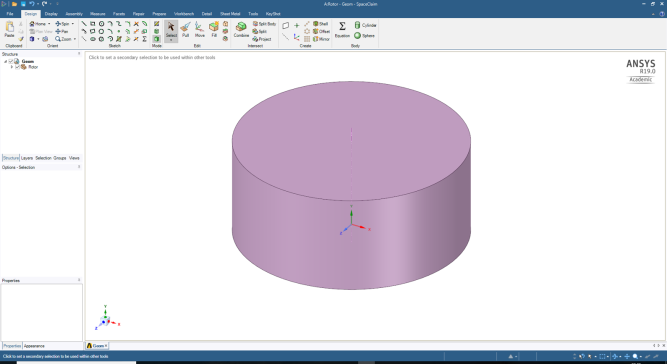
Task: Open the Select tool dropdown arrow
Action: [x=171, y=40]
